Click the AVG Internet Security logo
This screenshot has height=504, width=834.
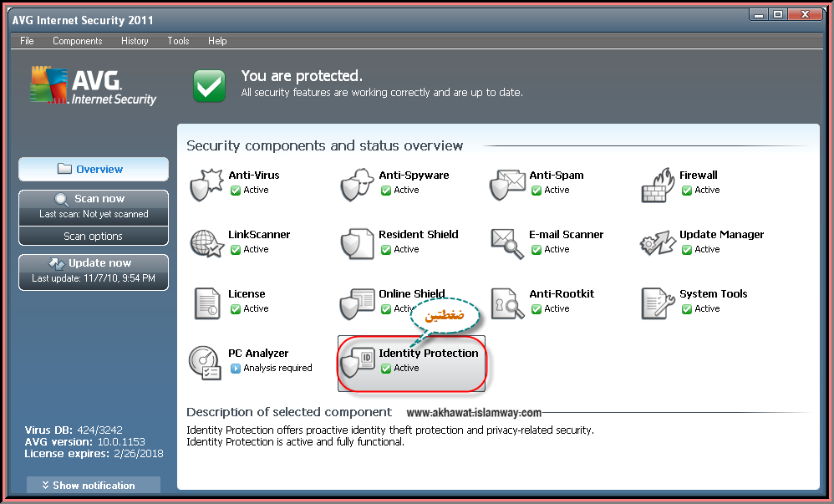click(93, 85)
